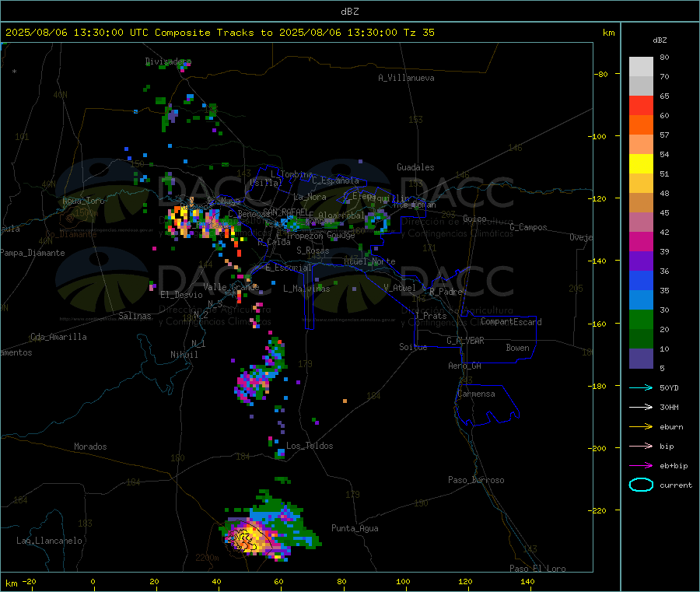700x592 pixels.
Task: Click the 'La_Nora' map label
Action: tap(310, 197)
